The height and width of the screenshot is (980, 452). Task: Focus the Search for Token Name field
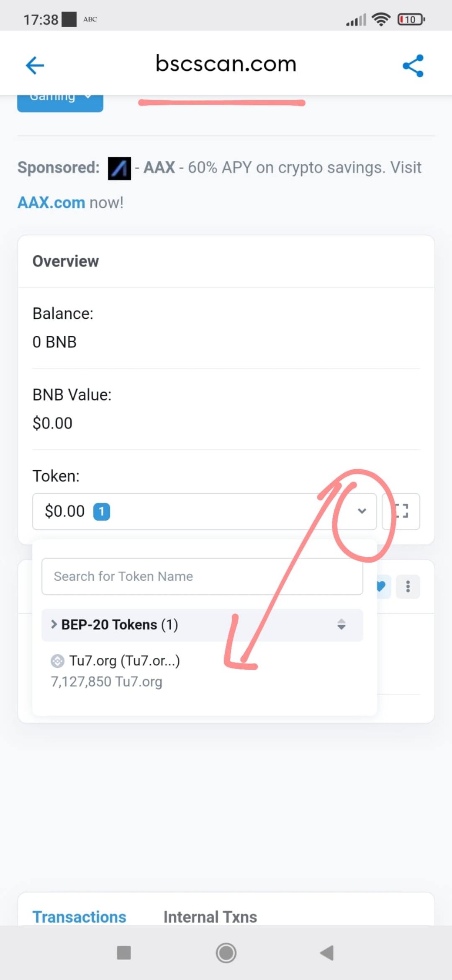[202, 576]
